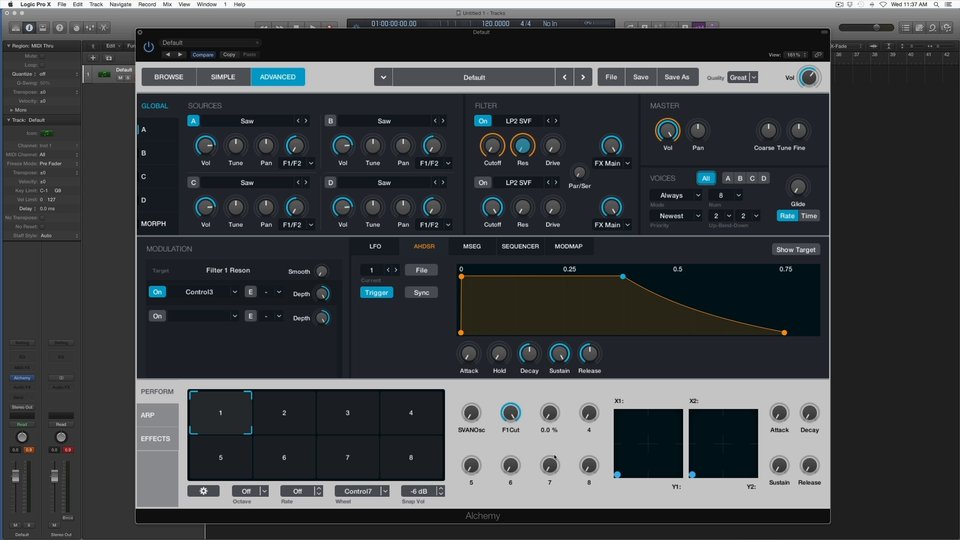
Task: Adjust the Par/Ser knob
Action: pos(579,173)
